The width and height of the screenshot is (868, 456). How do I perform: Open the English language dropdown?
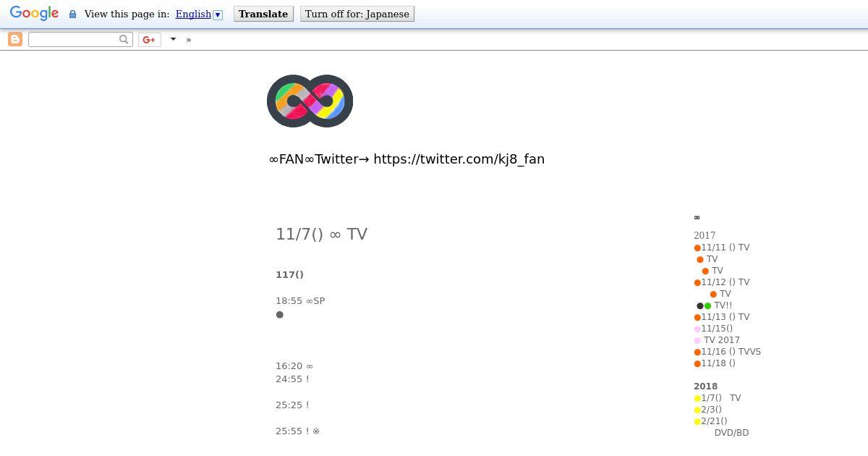[x=199, y=14]
